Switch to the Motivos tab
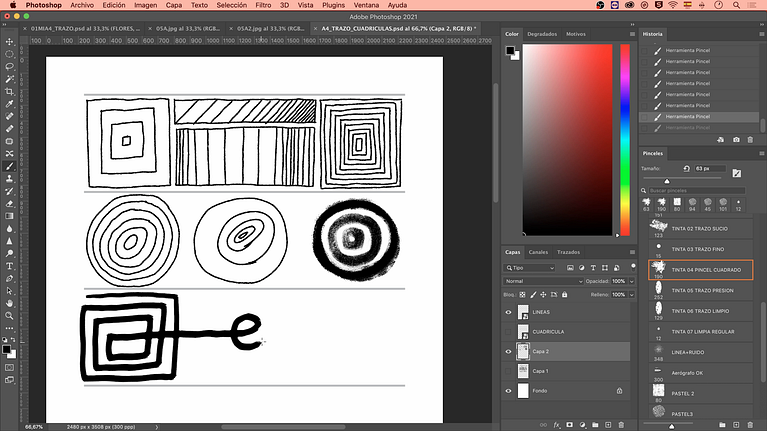The image size is (767, 431). (575, 34)
